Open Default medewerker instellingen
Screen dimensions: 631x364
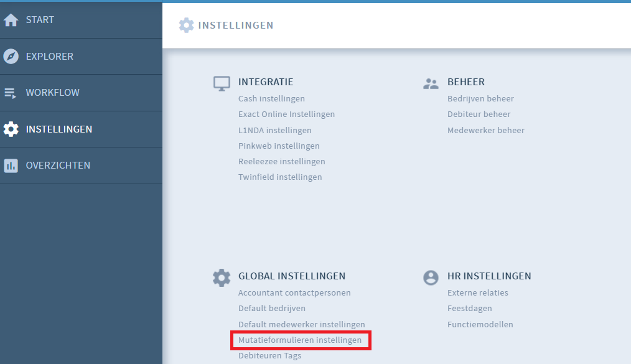point(301,325)
